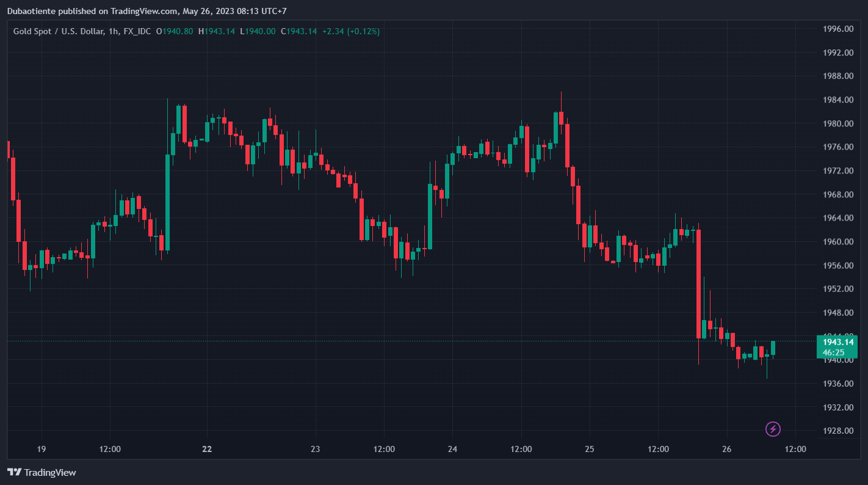Click date 24 on the time axis
Image resolution: width=868 pixels, height=485 pixels.
[452, 449]
